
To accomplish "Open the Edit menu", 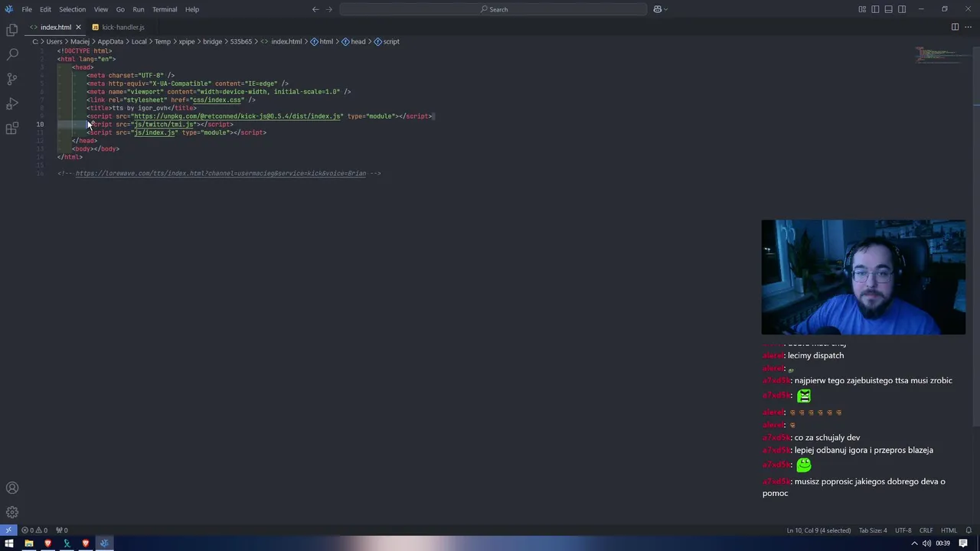I will click(45, 9).
